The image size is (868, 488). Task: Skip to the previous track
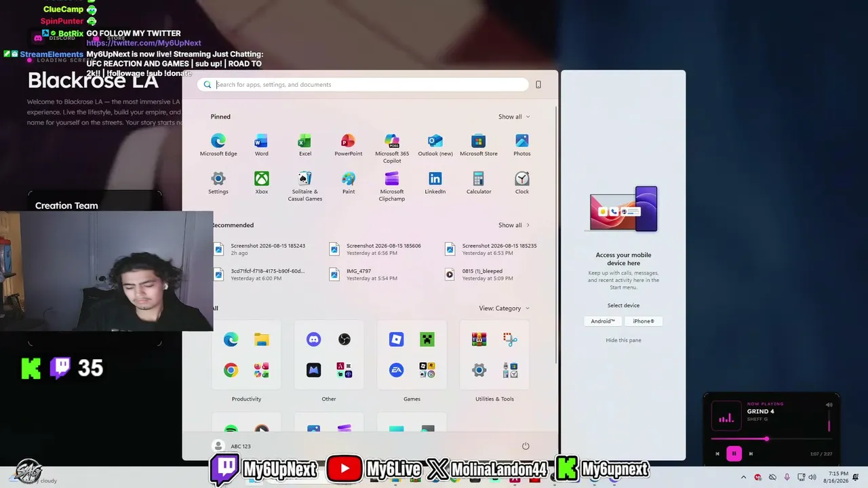(717, 453)
